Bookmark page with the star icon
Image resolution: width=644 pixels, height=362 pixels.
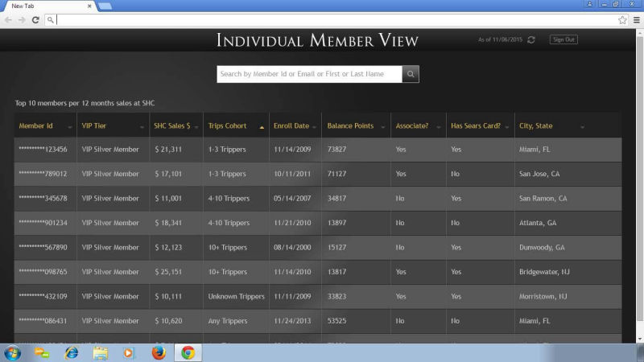[x=622, y=19]
